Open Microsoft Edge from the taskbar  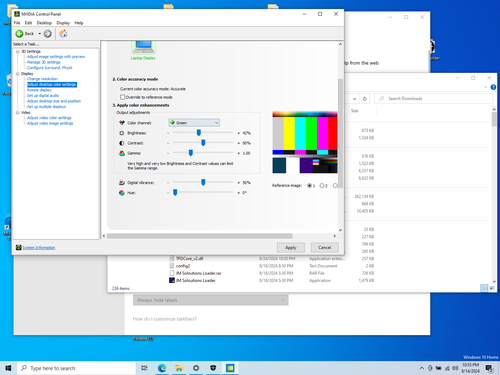click(162, 368)
